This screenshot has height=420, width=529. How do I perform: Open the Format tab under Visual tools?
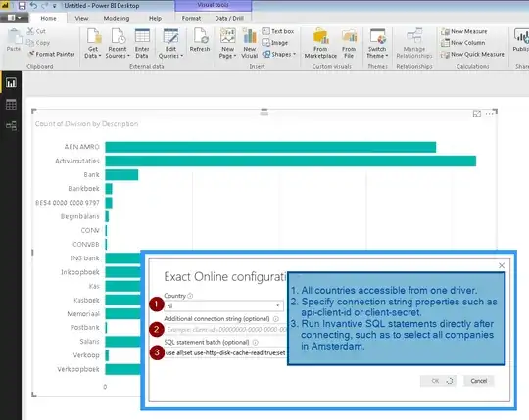tap(191, 19)
